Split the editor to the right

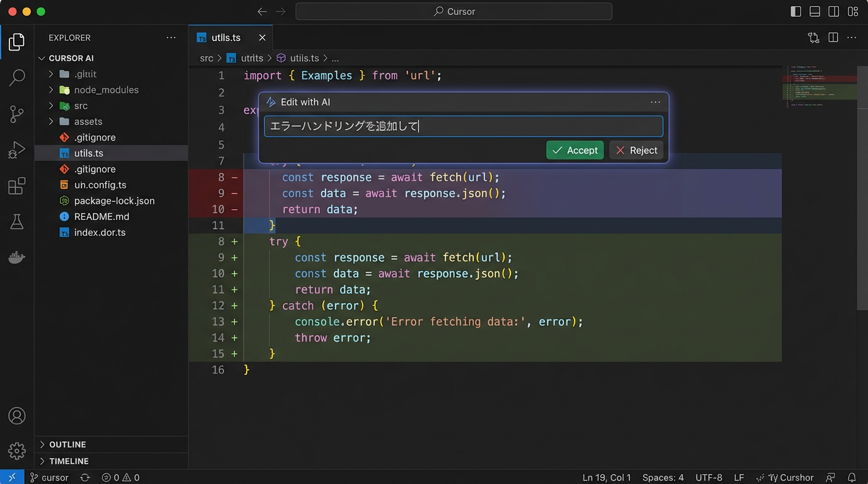[833, 38]
